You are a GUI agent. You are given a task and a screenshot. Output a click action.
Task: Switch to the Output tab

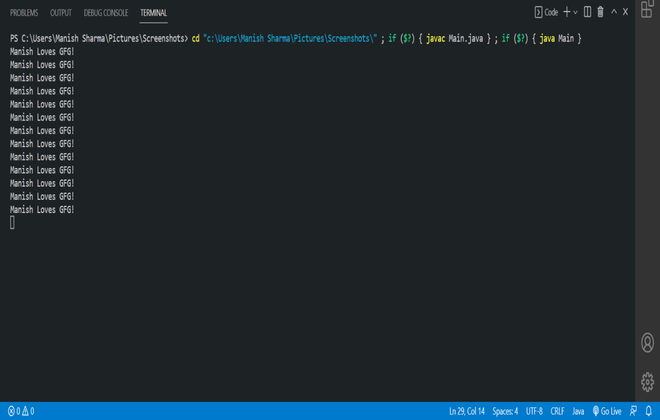(61, 13)
